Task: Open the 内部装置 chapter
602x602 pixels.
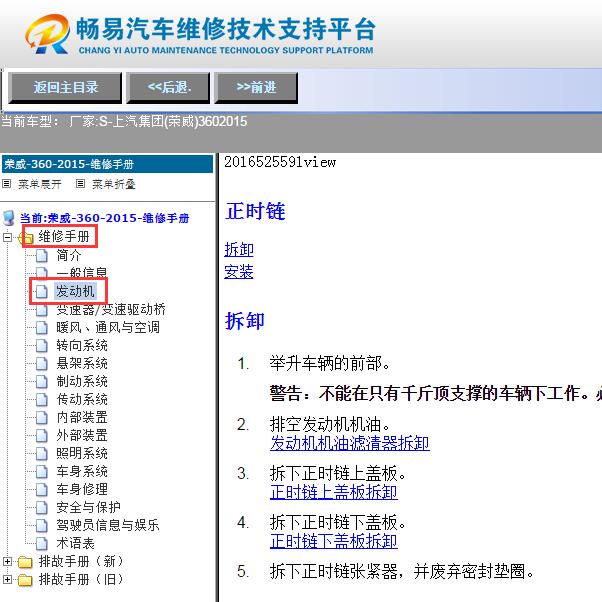Action: (82, 417)
